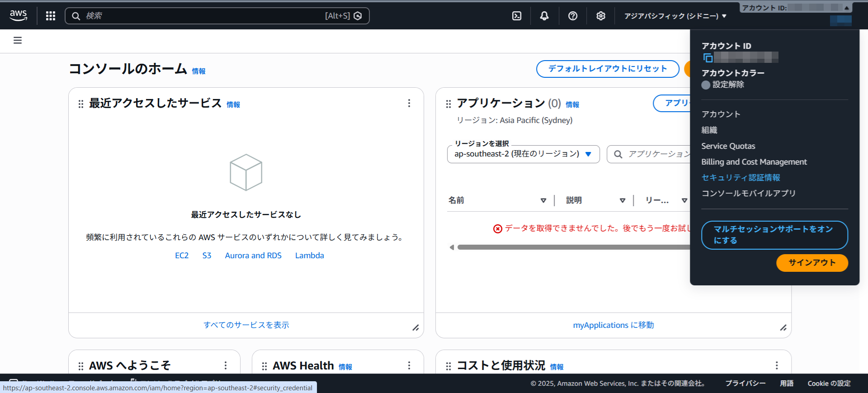Turn on multi-session support
Screen dimensions: 868x393
pyautogui.click(x=774, y=235)
